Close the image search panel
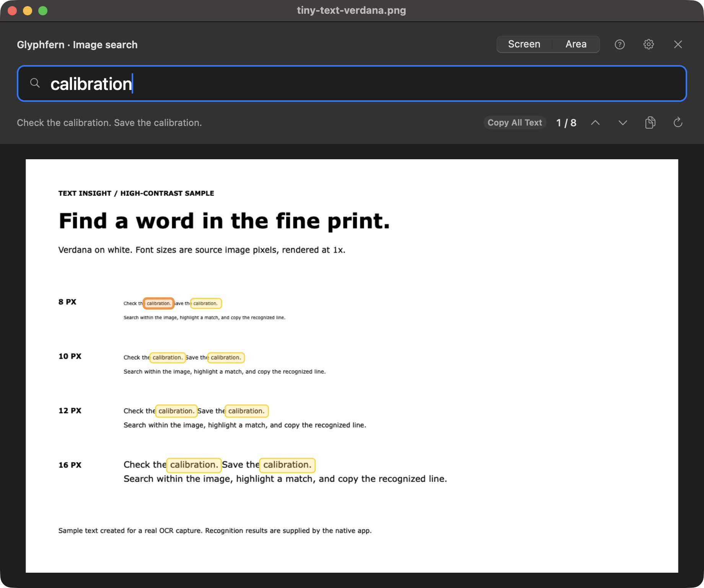704x588 pixels. click(x=678, y=44)
